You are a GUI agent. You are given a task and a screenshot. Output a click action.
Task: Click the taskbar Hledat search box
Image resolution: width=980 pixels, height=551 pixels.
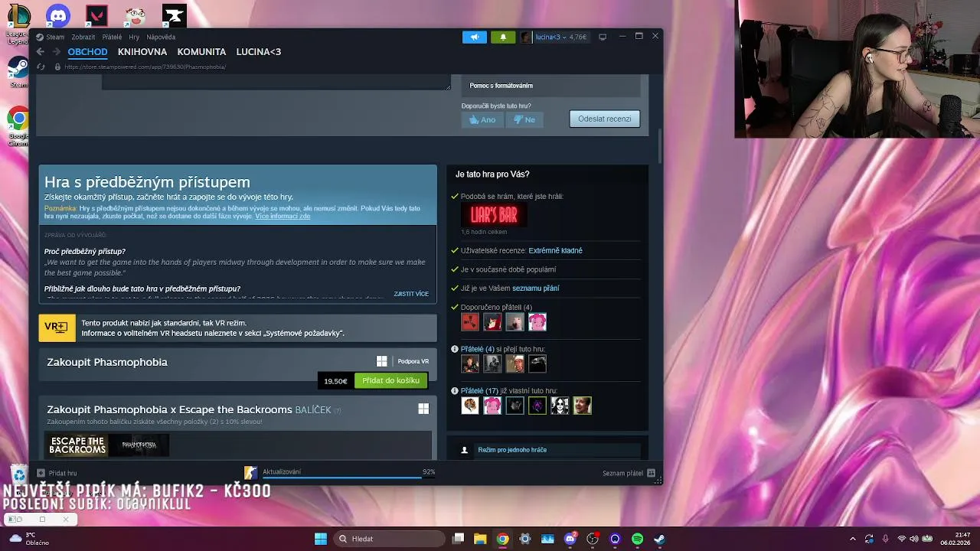coord(389,539)
